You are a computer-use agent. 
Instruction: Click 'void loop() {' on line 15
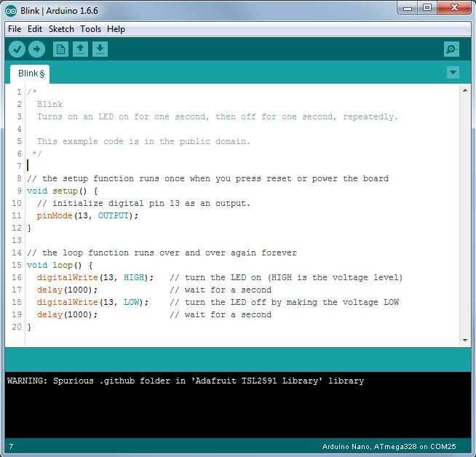pos(60,265)
